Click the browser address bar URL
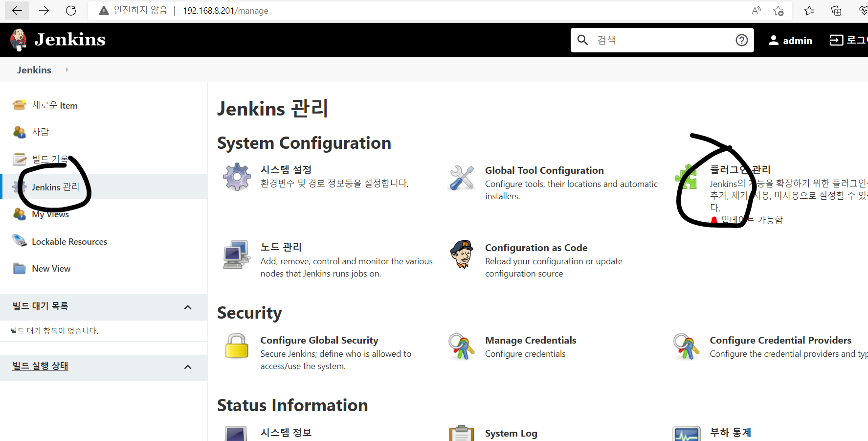Image resolution: width=868 pixels, height=441 pixels. 225,11
